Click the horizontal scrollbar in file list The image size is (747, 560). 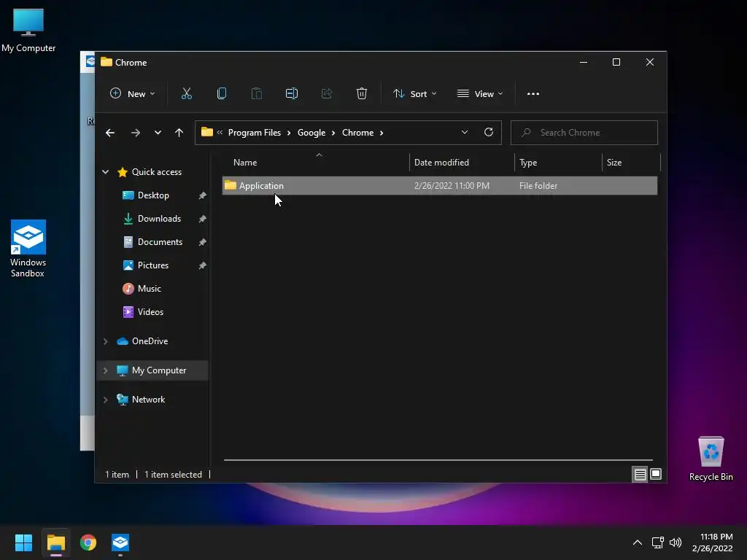click(438, 460)
